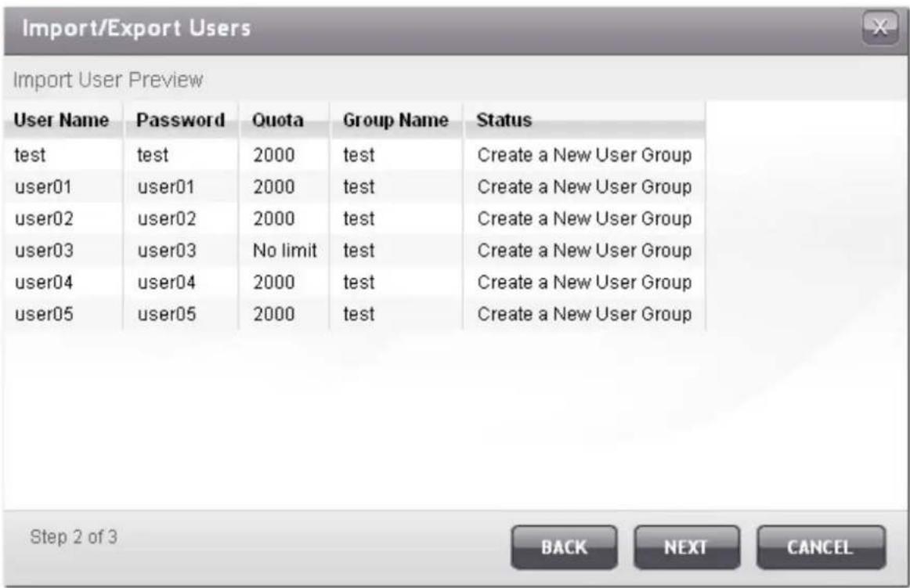Select user name 'user03'
The image size is (910, 588).
[x=44, y=251]
